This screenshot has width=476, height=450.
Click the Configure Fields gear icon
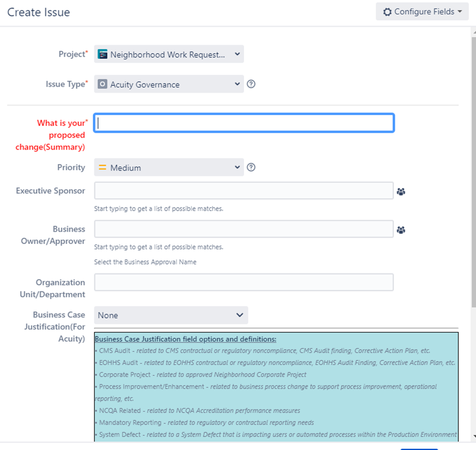pyautogui.click(x=387, y=12)
